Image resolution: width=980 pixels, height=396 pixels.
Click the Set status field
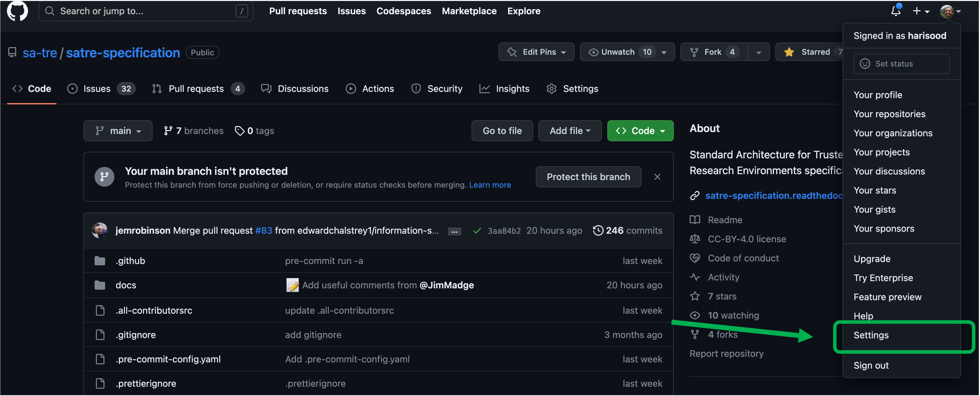point(901,63)
